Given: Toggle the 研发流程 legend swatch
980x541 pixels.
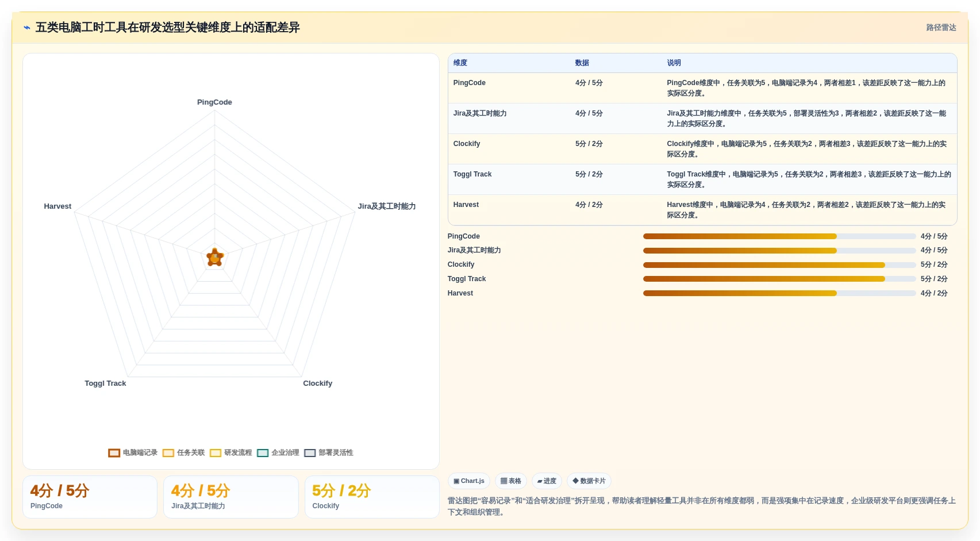Looking at the screenshot, I should (216, 453).
